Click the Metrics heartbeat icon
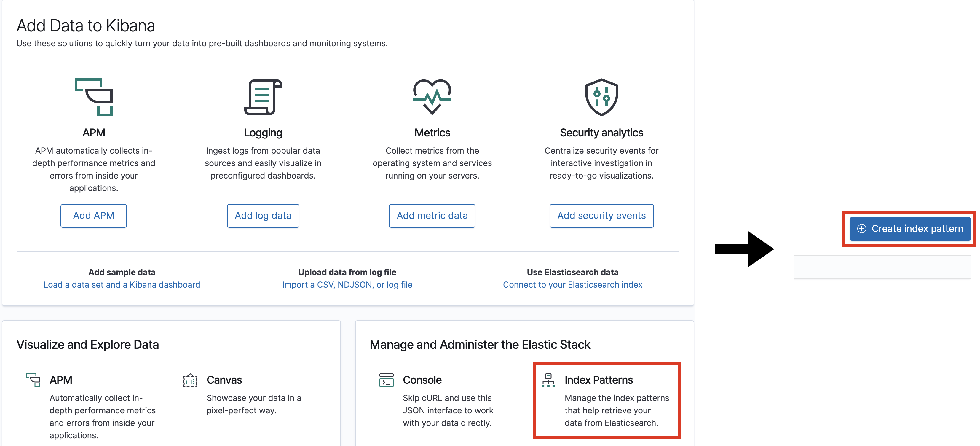 [x=432, y=97]
